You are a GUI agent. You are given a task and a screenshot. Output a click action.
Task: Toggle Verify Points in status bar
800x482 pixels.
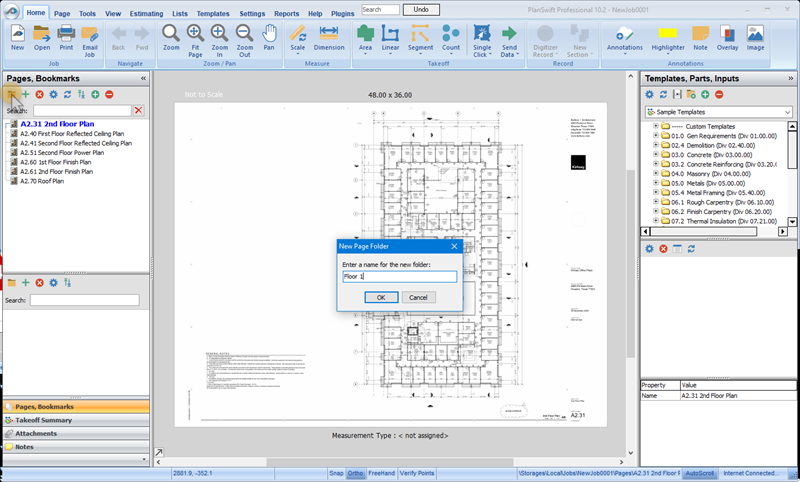(x=416, y=473)
